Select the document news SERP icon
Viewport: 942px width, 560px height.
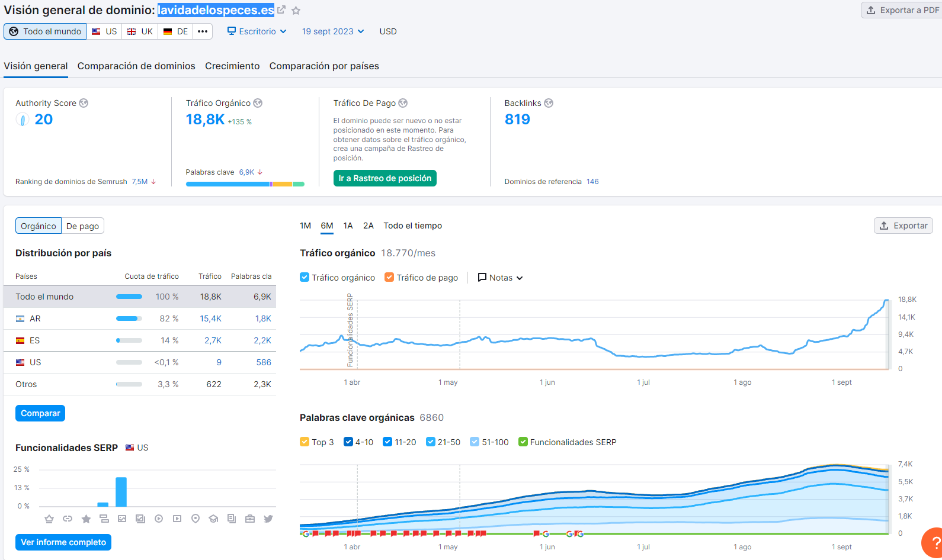pos(232,519)
